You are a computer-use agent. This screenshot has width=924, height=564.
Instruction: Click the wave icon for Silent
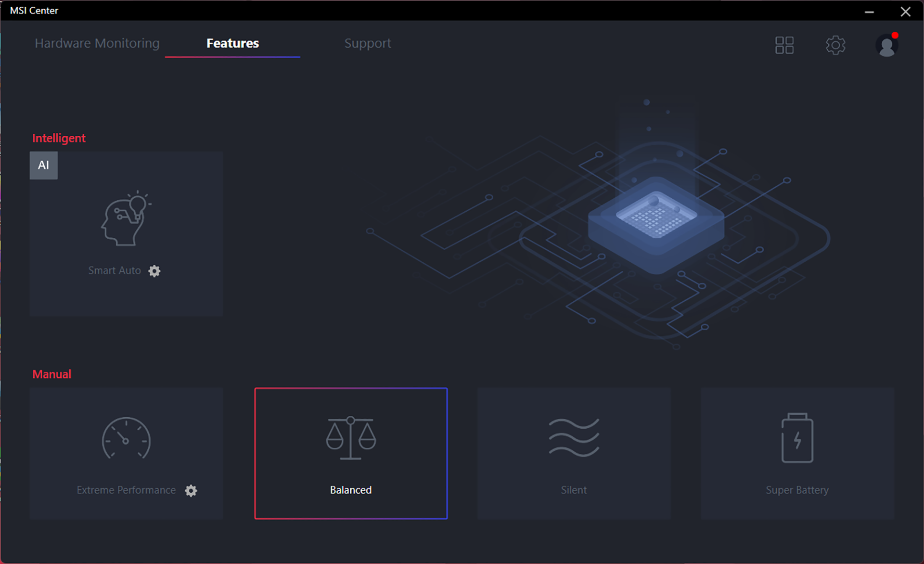(574, 437)
